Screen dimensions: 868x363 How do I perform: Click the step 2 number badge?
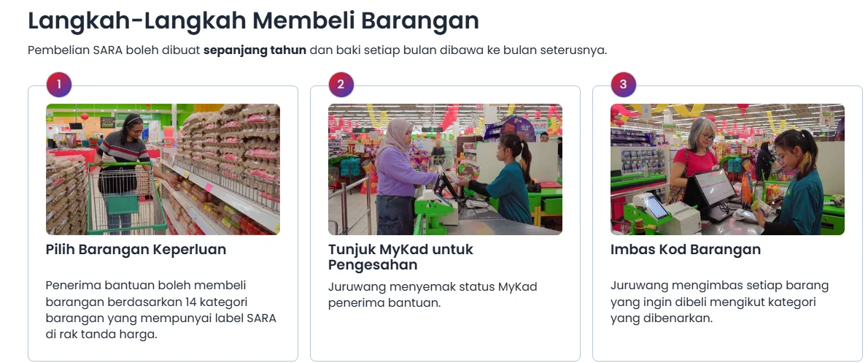pyautogui.click(x=341, y=85)
